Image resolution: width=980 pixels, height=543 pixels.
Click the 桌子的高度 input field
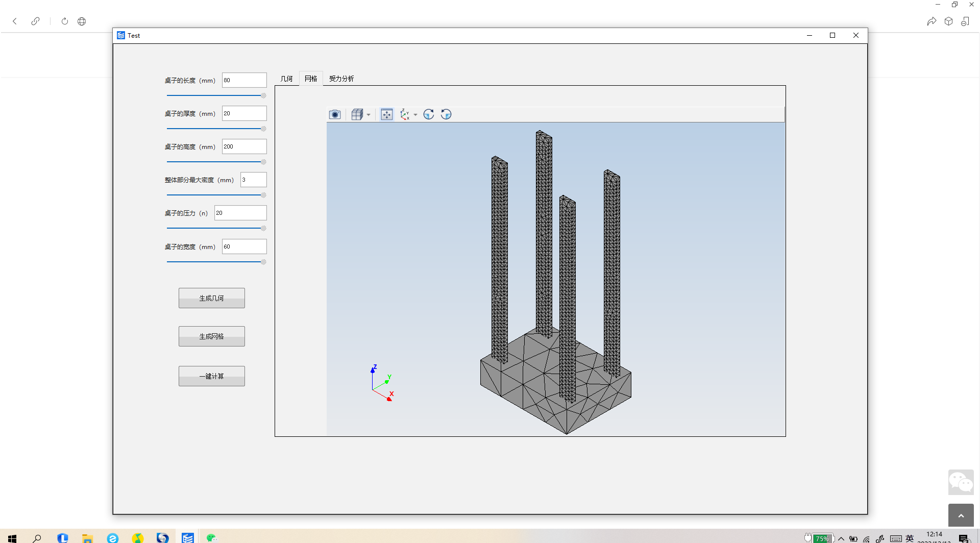244,146
